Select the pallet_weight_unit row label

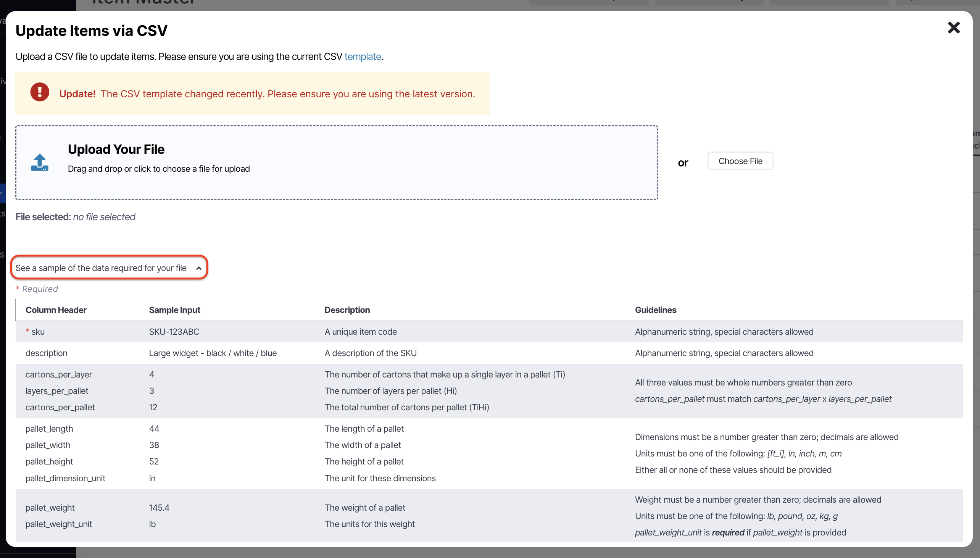click(59, 525)
